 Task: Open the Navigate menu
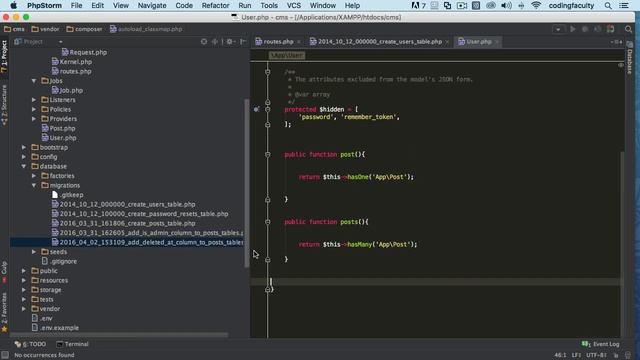(152, 5)
